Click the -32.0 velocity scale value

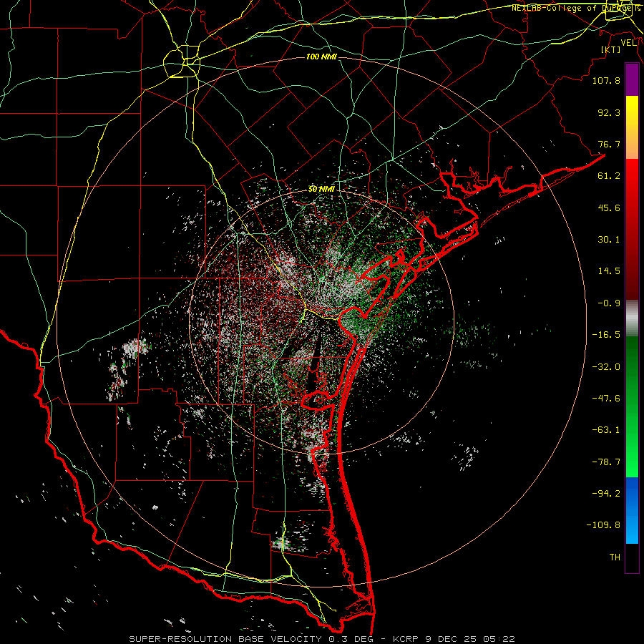pyautogui.click(x=606, y=367)
